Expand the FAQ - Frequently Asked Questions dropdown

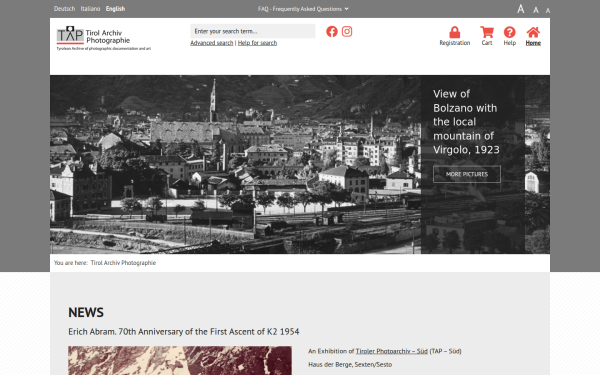click(x=303, y=9)
